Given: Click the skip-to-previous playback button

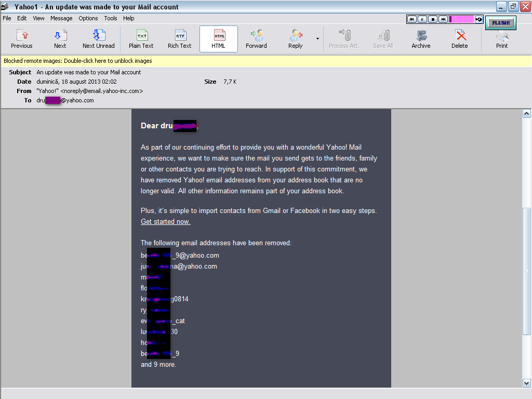Looking at the screenshot, I should [x=411, y=19].
